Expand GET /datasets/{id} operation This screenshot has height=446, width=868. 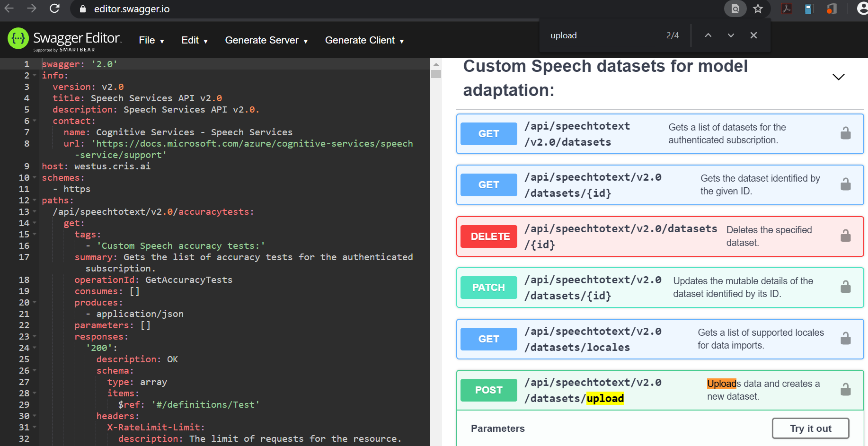(660, 185)
